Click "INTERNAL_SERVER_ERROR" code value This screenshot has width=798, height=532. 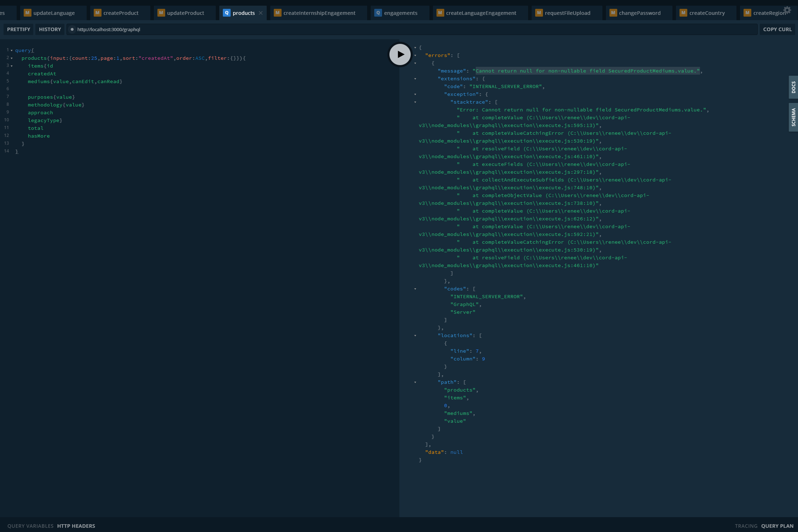[505, 86]
